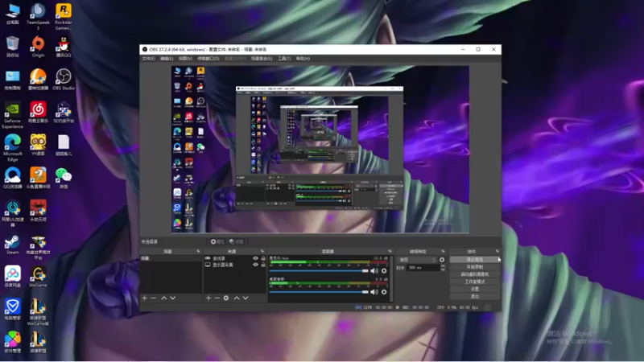Click the 开始录制 start recording button

(x=475, y=267)
